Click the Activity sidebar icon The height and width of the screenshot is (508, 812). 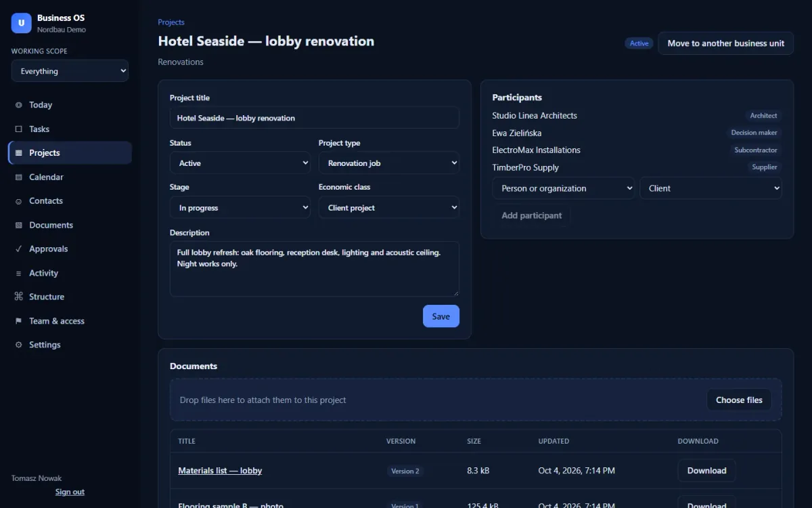pyautogui.click(x=18, y=273)
